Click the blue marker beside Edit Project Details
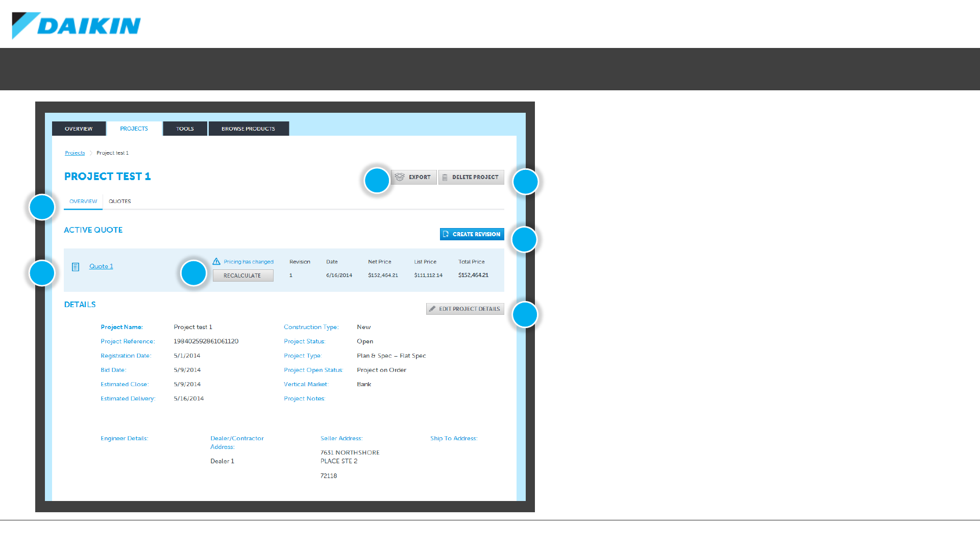 coord(525,315)
